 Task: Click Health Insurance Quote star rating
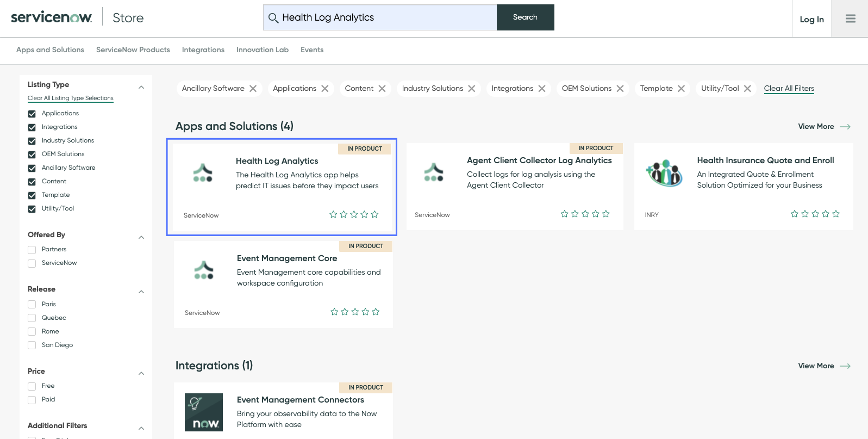[815, 214]
